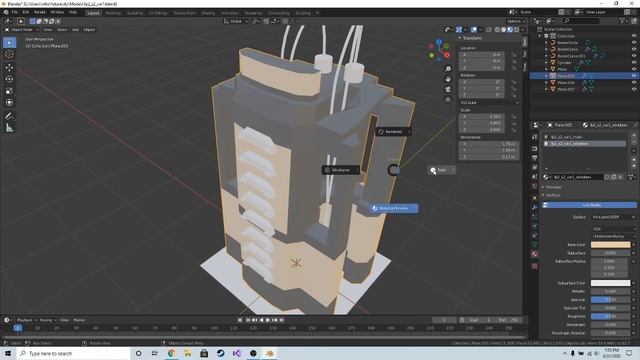Hide BezierCircle with its eye icon

(634, 42)
